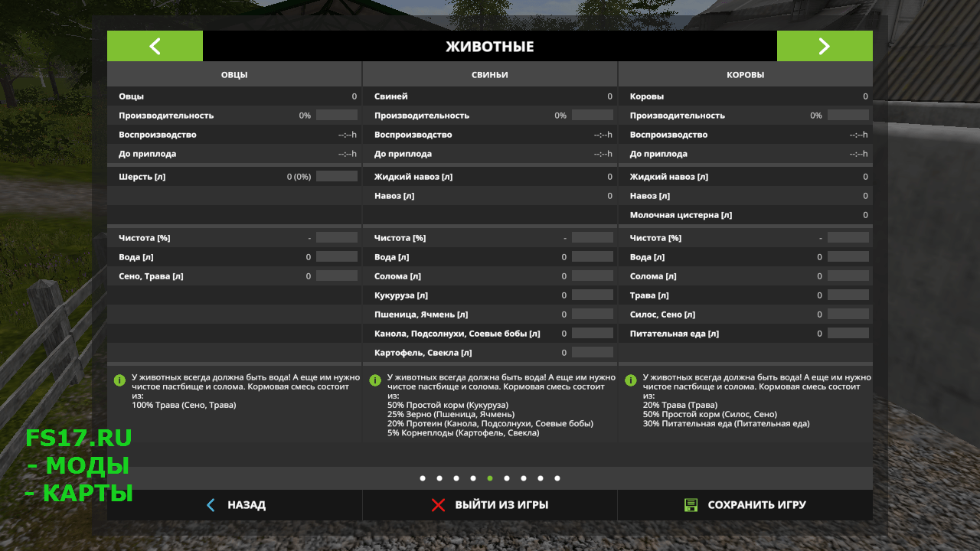Click cows Солома [л] label
The width and height of the screenshot is (980, 551).
pos(654,276)
